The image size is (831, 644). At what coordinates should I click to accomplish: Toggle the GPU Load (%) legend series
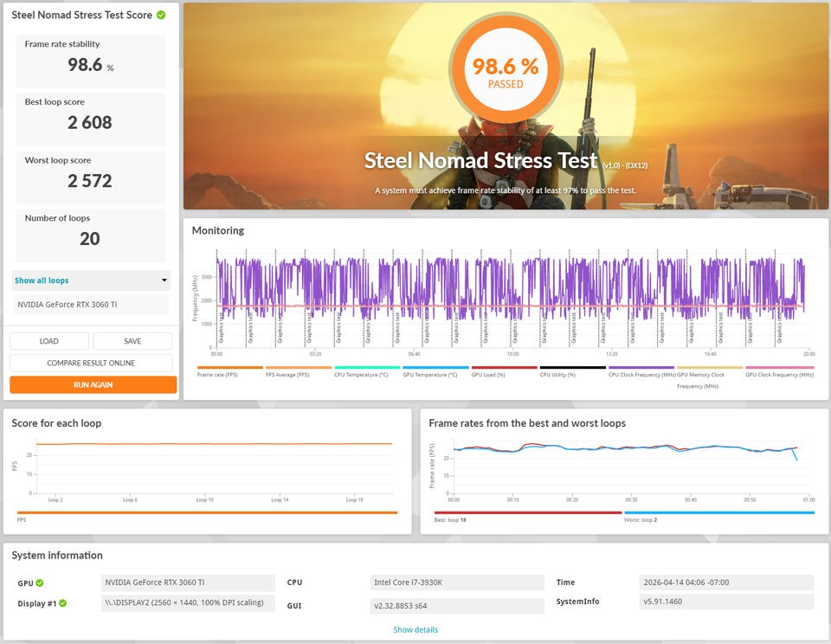pyautogui.click(x=491, y=375)
